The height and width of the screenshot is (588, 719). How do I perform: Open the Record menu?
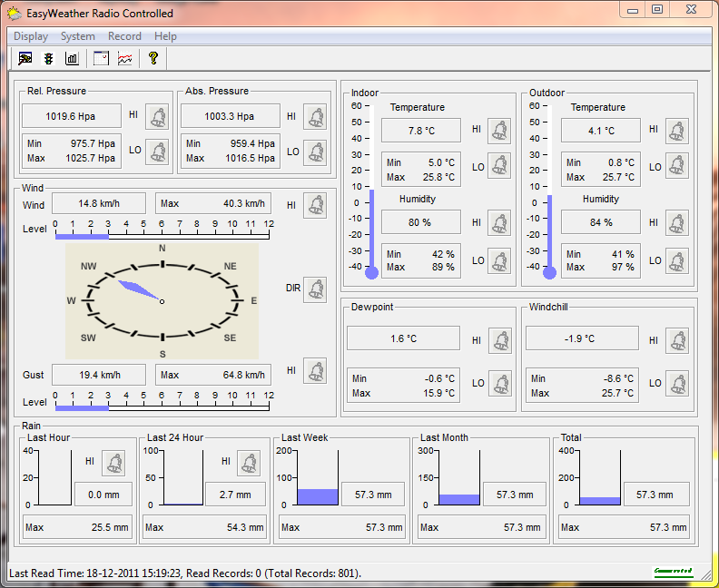(x=124, y=36)
